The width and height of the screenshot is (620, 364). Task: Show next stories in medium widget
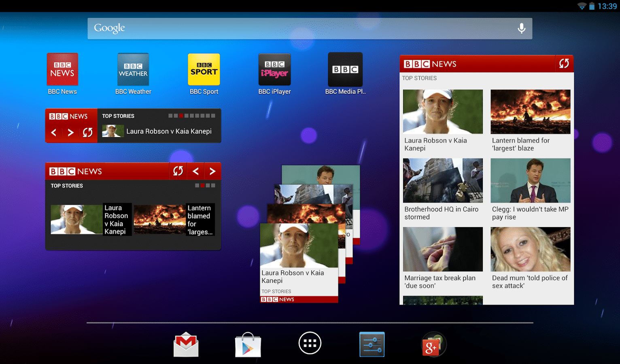click(x=212, y=171)
